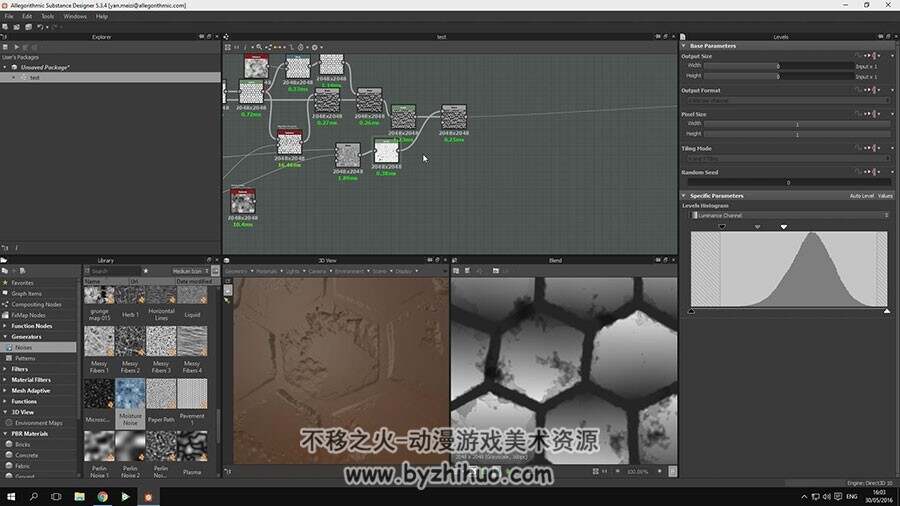Open the Lights menu in 3D View

(294, 271)
